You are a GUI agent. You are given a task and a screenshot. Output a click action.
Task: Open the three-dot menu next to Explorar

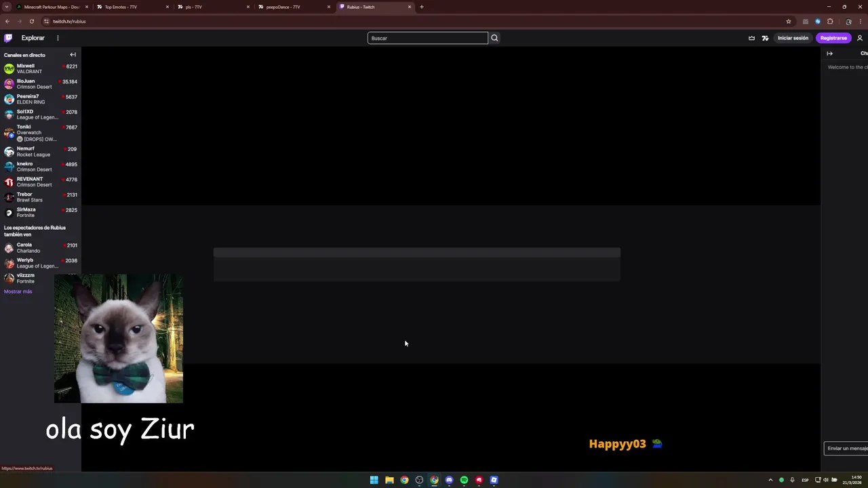tap(58, 38)
